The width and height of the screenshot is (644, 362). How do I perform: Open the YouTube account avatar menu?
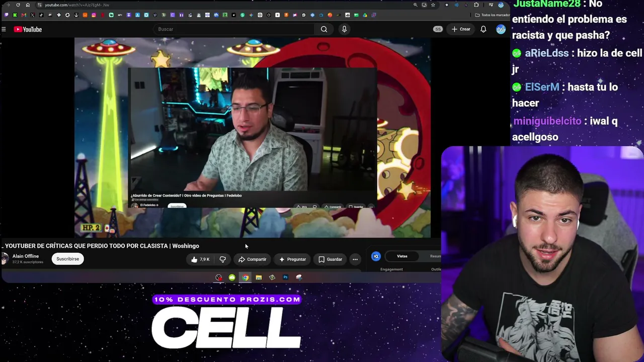click(501, 29)
